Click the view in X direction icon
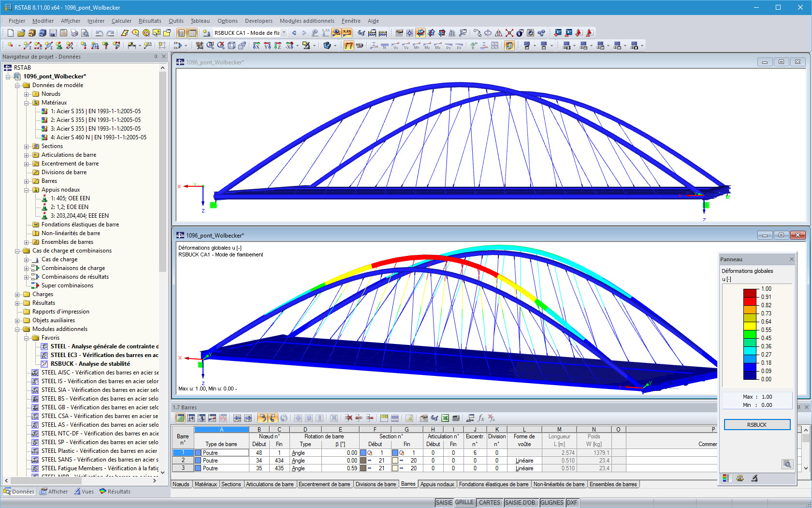The image size is (812, 508). (x=257, y=45)
